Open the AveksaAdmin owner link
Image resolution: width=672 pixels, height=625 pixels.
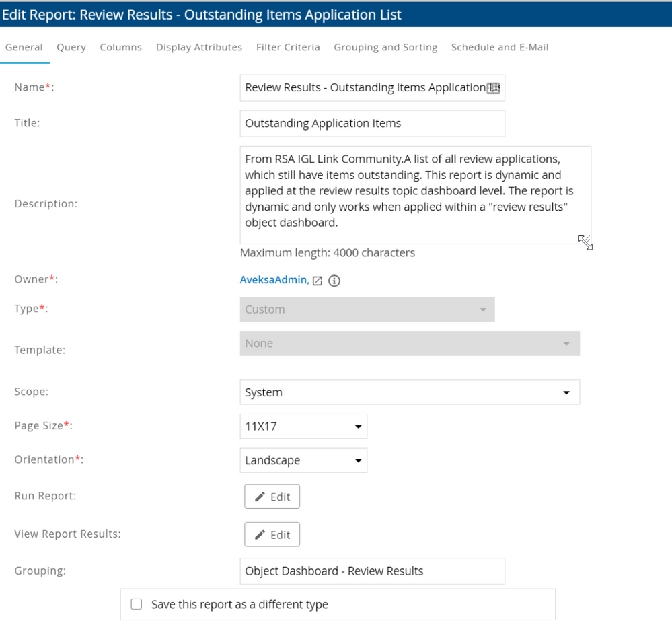[x=274, y=280]
